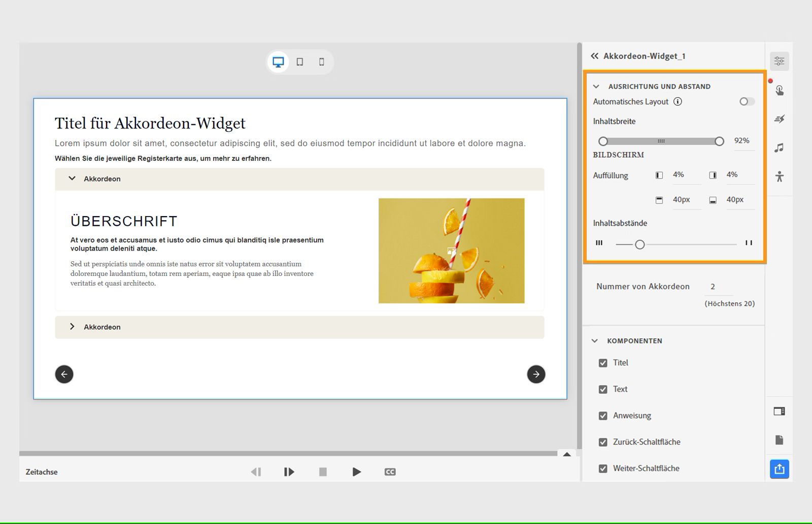Uncheck the Titel component checkbox
Screen dimensions: 812x524
click(x=603, y=363)
